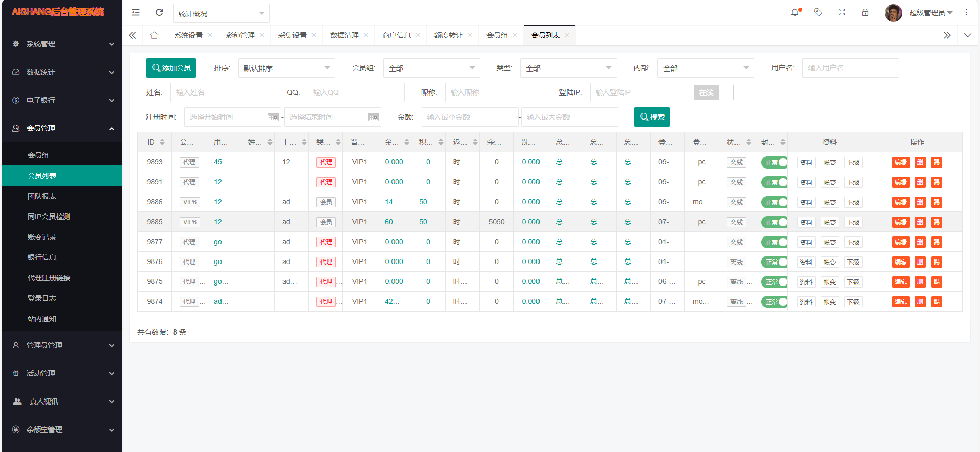Viewport: 980px width, 452px height.
Task: Click the fullscreen toggle icon
Action: 842,12
